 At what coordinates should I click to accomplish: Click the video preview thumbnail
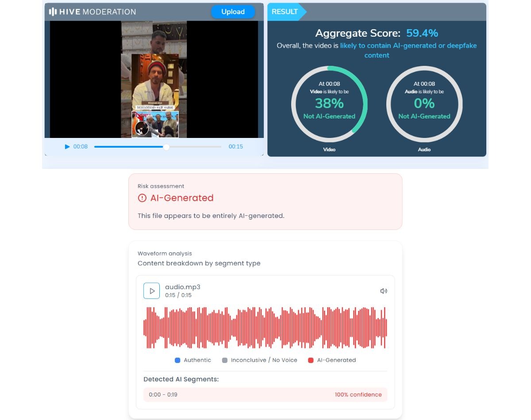coord(154,80)
